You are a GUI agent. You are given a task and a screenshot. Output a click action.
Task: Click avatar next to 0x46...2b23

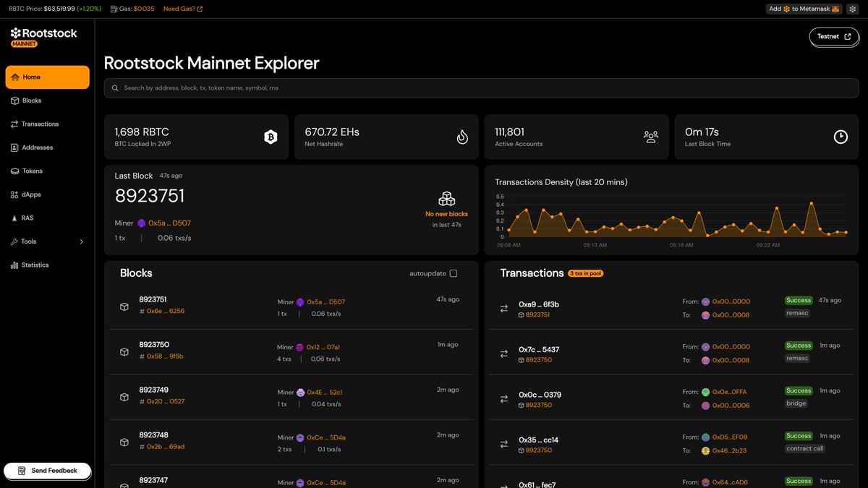coord(705,450)
